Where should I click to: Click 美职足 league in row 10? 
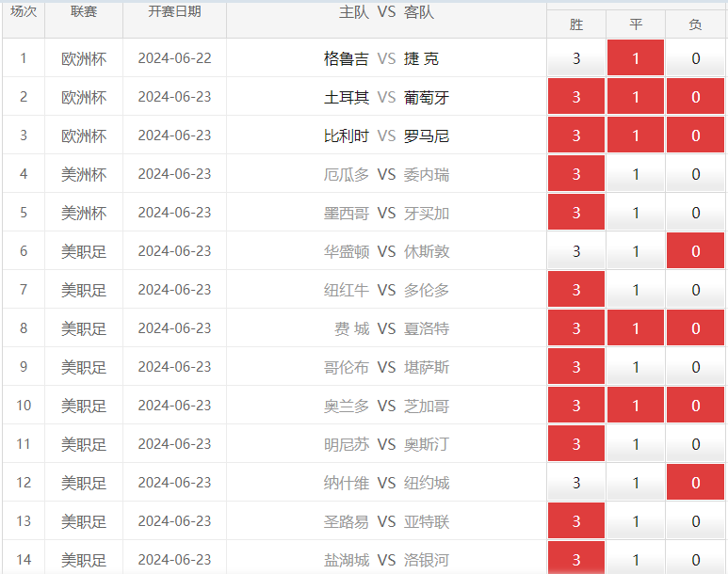coord(84,406)
